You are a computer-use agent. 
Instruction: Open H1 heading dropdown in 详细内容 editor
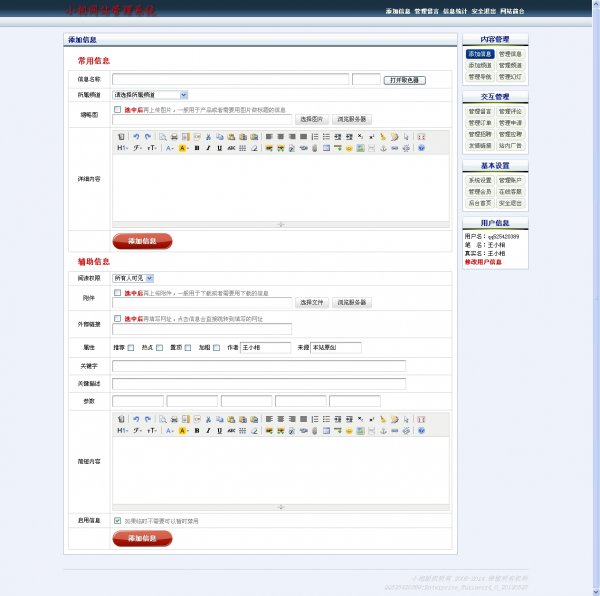pyautogui.click(x=122, y=148)
